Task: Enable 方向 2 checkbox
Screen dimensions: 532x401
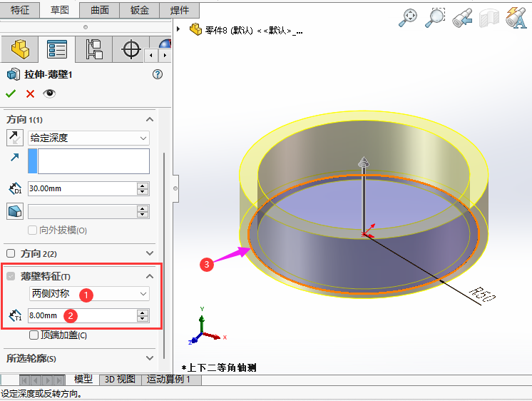Action: pyautogui.click(x=11, y=253)
